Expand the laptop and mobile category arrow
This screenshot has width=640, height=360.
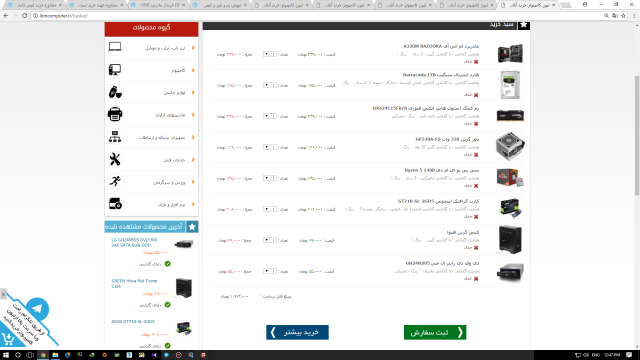(x=193, y=48)
